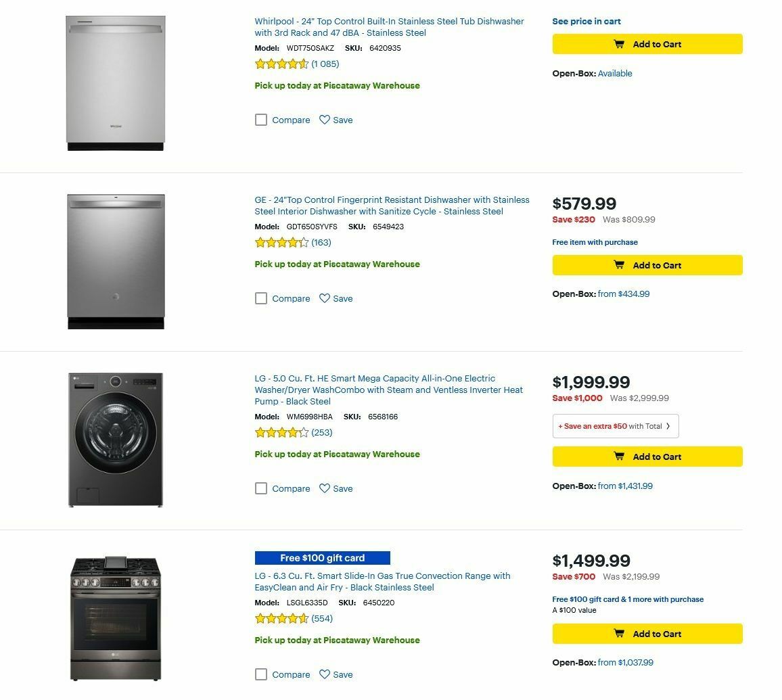Click Whirlpool dishwasher product image
The image size is (782, 700).
(116, 81)
